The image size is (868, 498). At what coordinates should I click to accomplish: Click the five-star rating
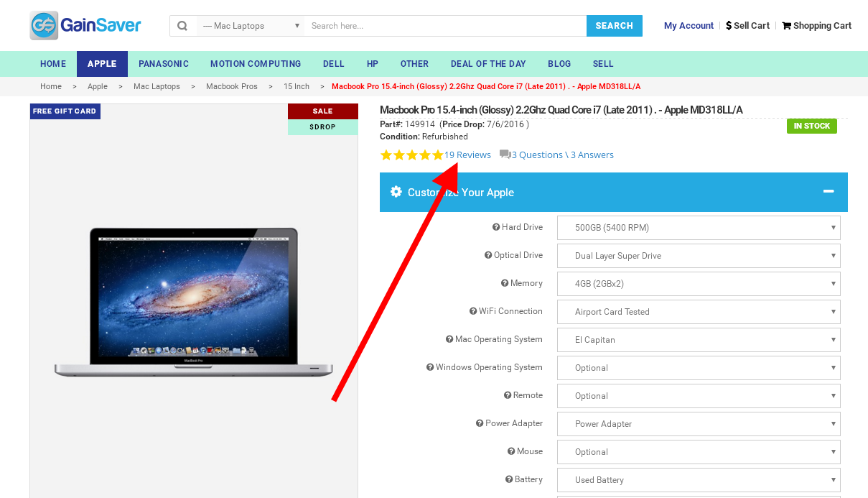coord(412,155)
